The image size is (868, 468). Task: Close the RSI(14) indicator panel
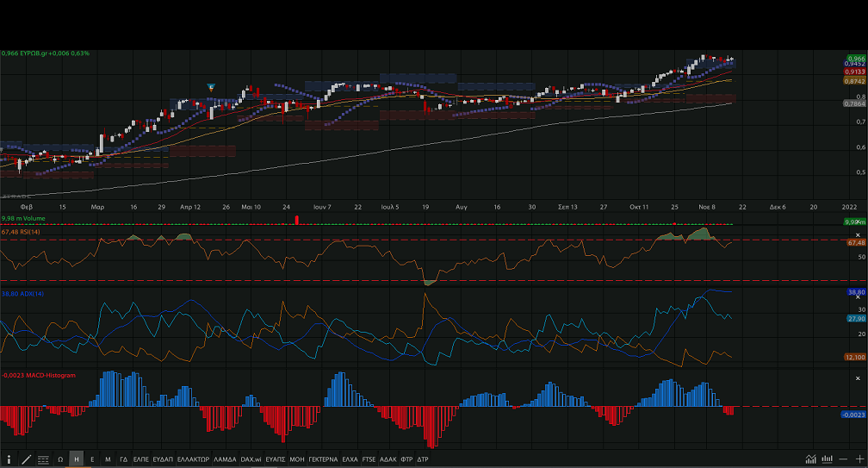click(x=859, y=235)
